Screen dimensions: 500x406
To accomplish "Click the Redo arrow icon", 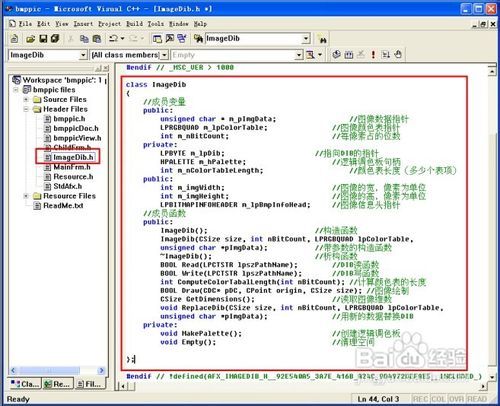I will pos(133,39).
